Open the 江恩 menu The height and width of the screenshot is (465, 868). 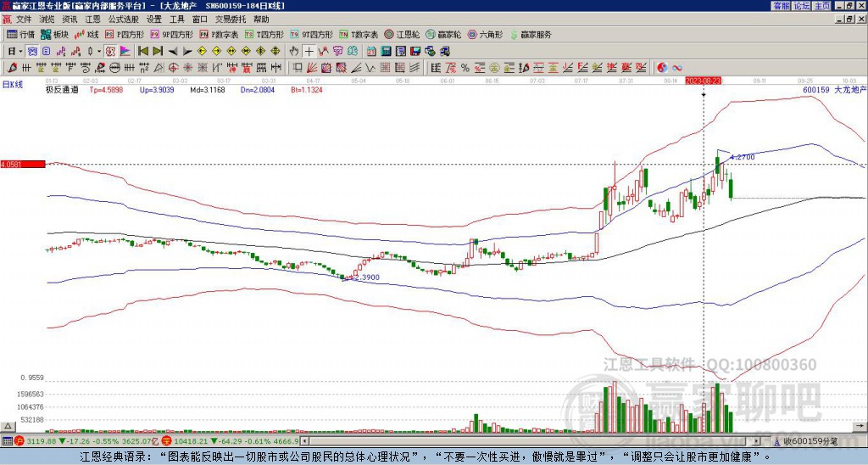tap(92, 20)
